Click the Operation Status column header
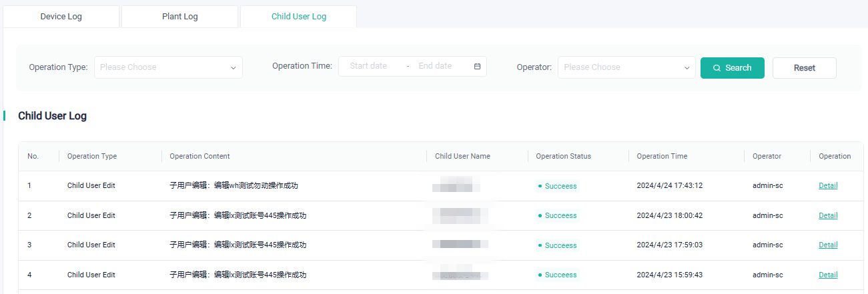Screen dimensions: 868x294 coord(563,156)
